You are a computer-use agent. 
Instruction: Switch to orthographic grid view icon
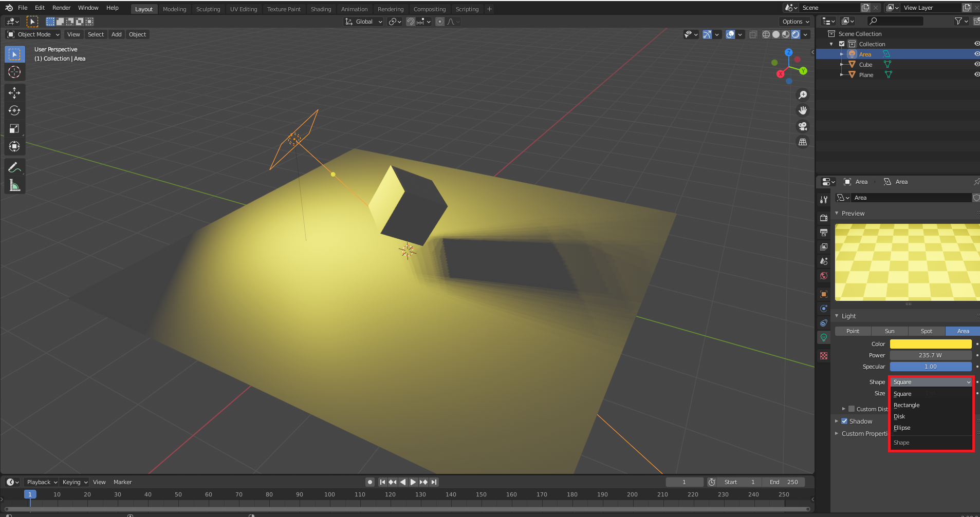[802, 142]
